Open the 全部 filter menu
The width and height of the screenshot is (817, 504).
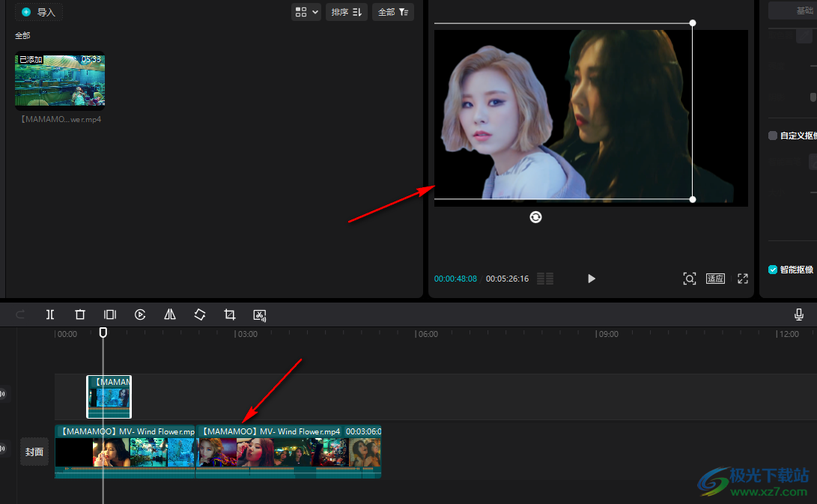tap(393, 12)
